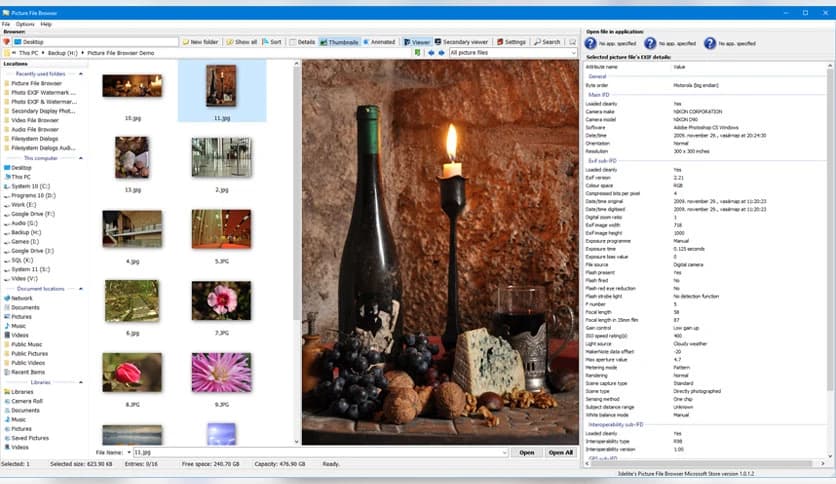Click the large candle and wine bottle preview
The image size is (836, 484).
pyautogui.click(x=440, y=252)
